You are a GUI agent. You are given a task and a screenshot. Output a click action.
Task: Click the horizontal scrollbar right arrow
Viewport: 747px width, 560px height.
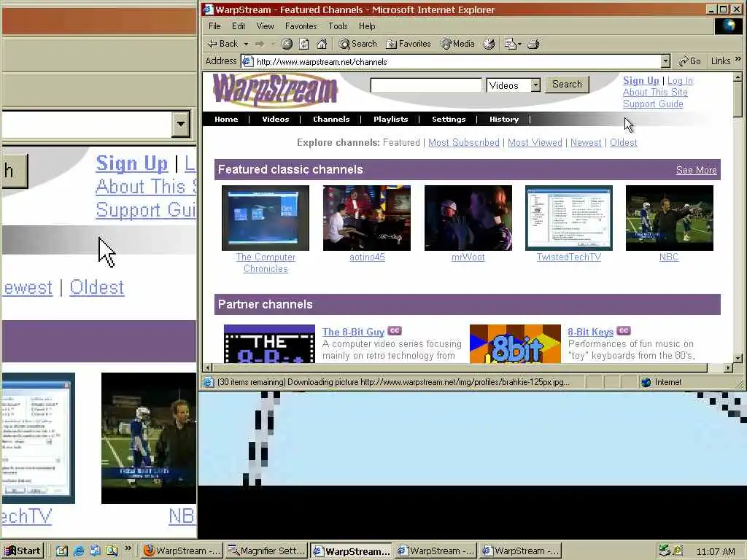click(728, 367)
